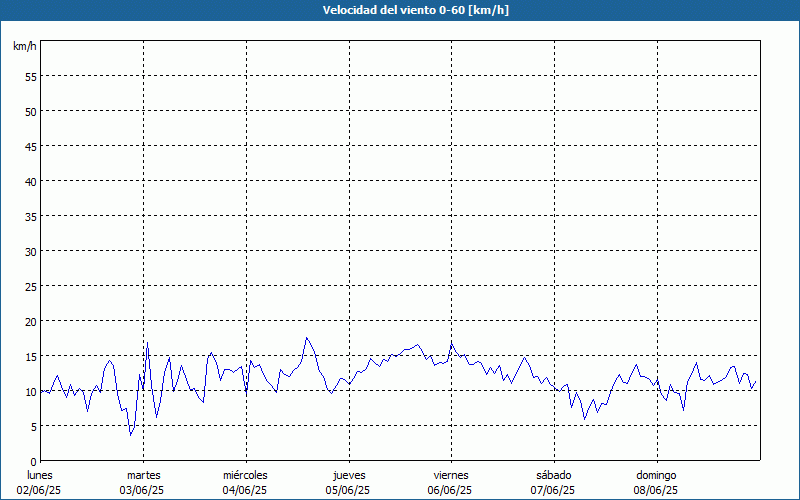Select the 50 value on the y-axis
The image size is (800, 500).
[31, 112]
